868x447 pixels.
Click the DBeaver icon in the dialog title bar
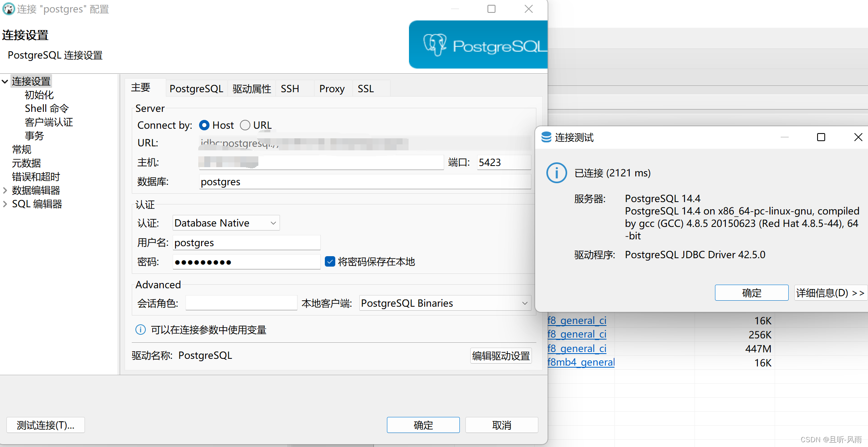tap(8, 8)
